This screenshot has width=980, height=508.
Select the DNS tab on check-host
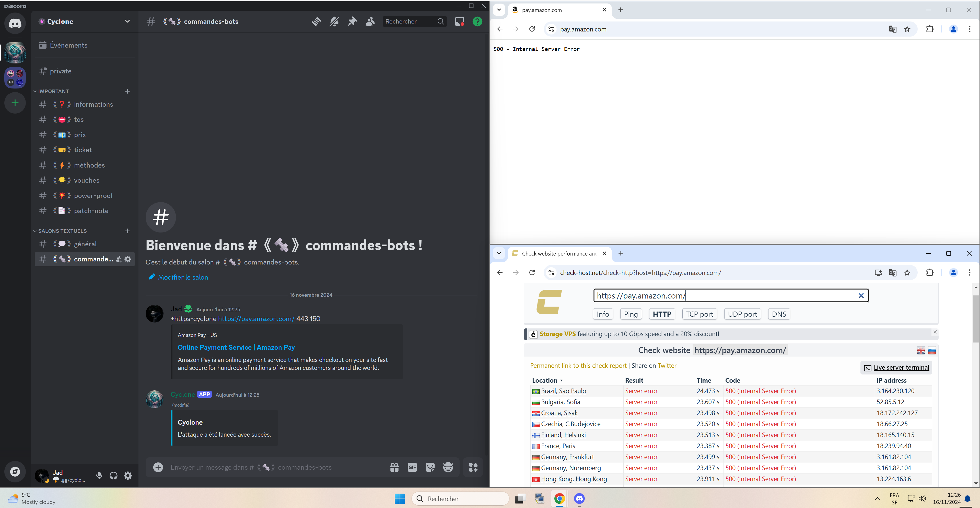point(778,314)
